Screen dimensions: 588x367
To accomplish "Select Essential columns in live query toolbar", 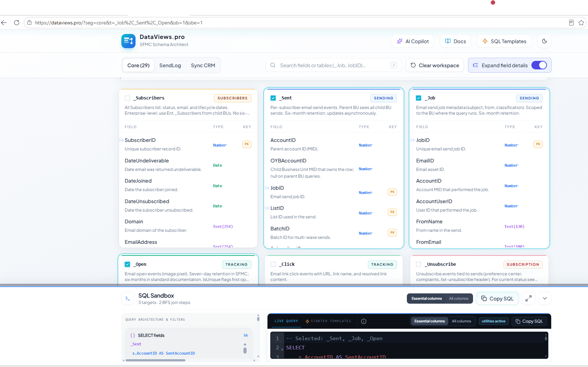I will [x=430, y=321].
